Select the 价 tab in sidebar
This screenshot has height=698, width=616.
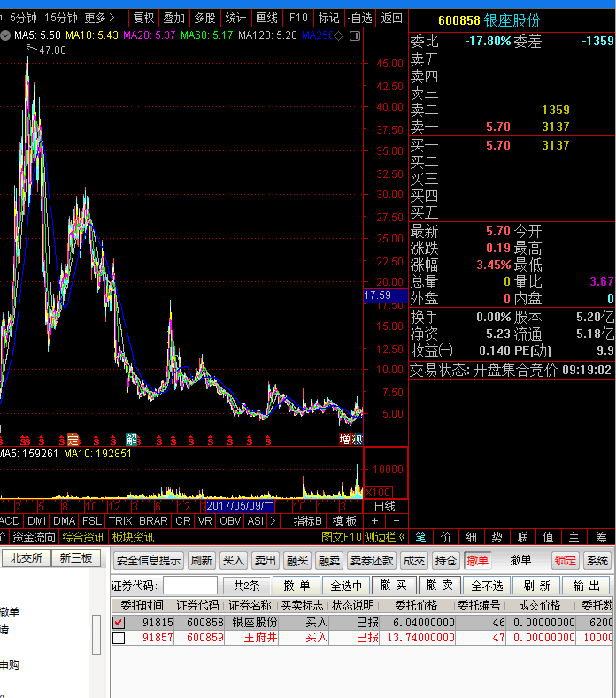[446, 537]
